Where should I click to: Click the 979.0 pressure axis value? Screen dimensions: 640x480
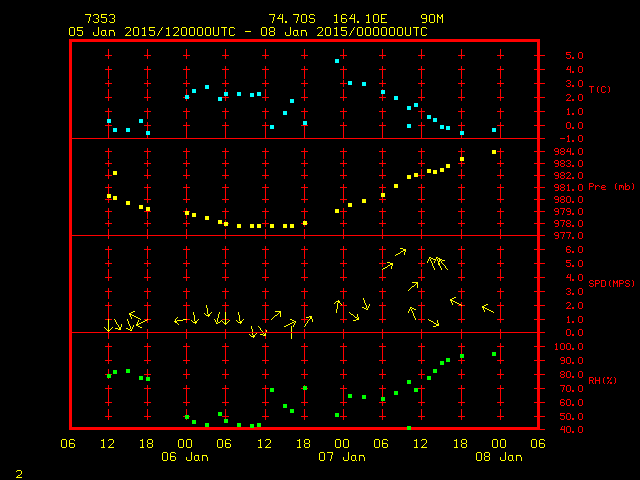pyautogui.click(x=569, y=212)
